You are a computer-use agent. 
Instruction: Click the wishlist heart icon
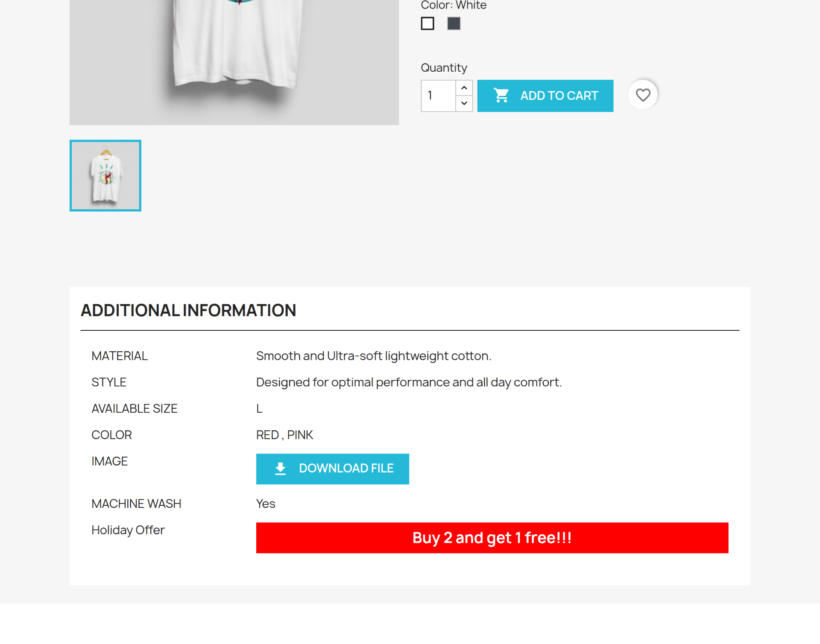642,95
